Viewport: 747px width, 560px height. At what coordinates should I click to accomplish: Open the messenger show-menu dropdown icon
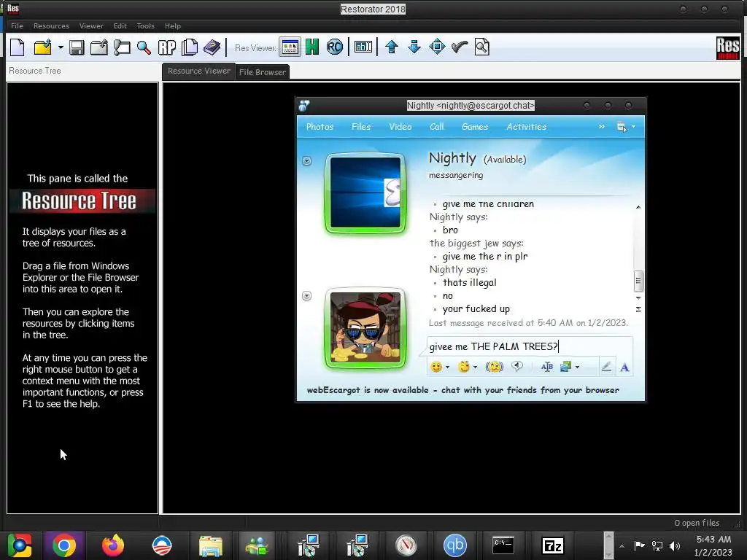(625, 127)
